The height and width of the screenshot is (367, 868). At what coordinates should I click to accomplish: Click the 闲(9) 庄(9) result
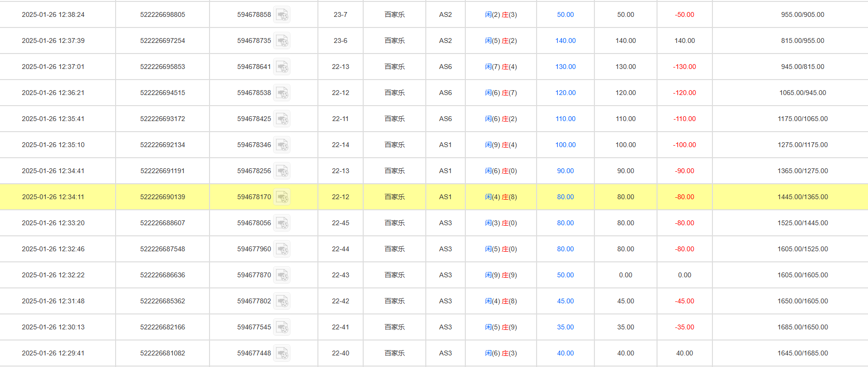500,275
